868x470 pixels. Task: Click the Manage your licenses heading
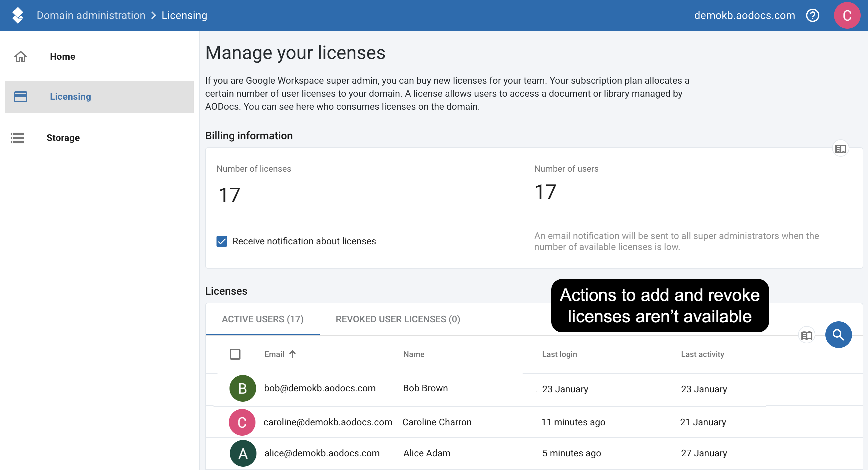click(x=295, y=53)
